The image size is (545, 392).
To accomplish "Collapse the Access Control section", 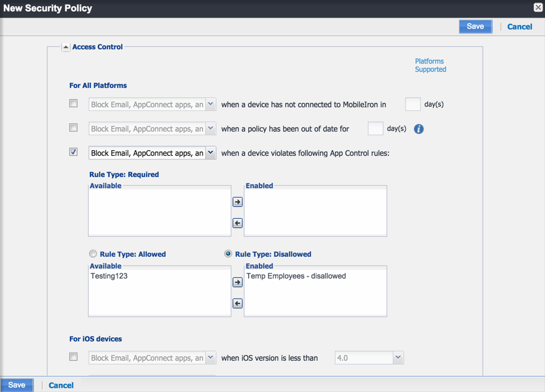I will (65, 47).
